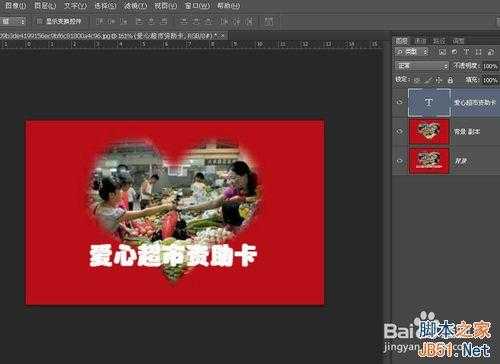
Task: Toggle the type layer filter icon
Action: click(x=466, y=52)
